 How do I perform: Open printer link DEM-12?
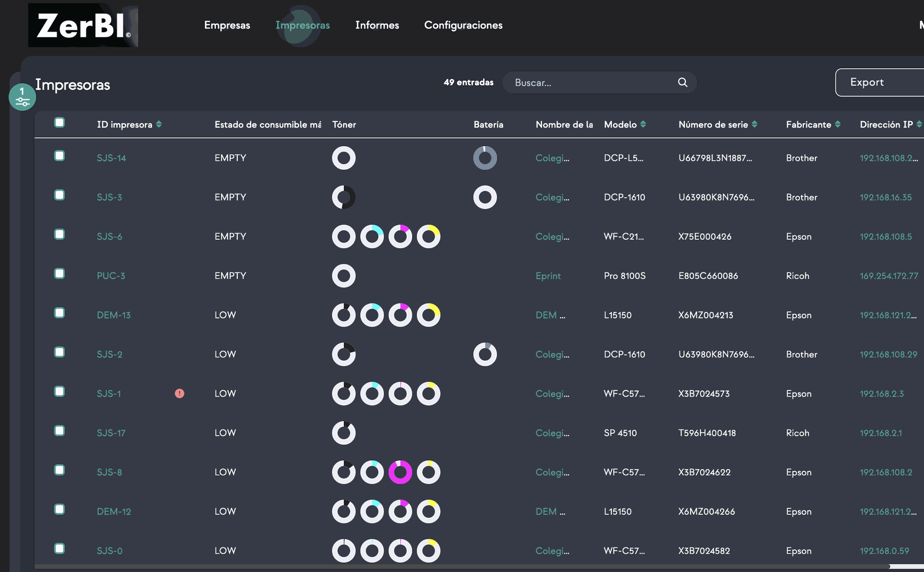point(114,511)
